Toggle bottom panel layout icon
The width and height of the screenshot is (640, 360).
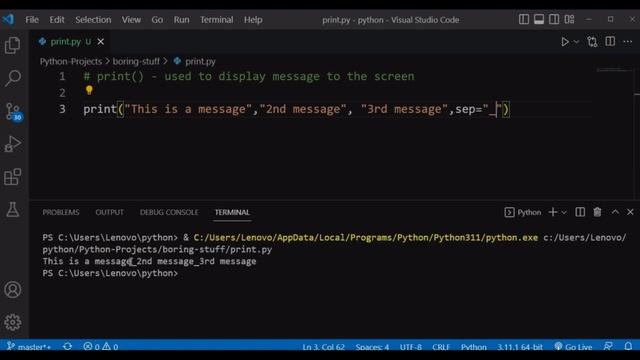[539, 19]
